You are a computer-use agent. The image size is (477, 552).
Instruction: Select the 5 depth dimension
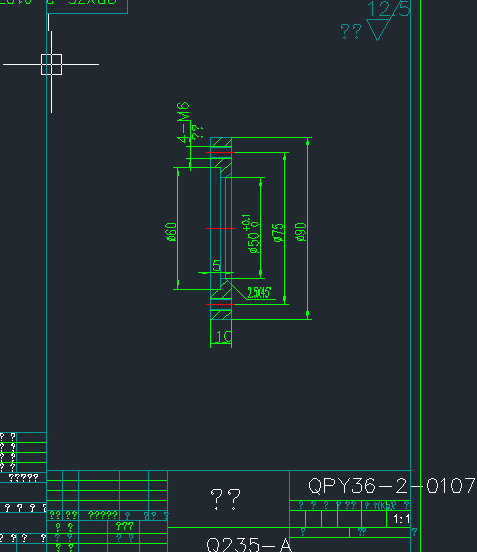(x=217, y=265)
